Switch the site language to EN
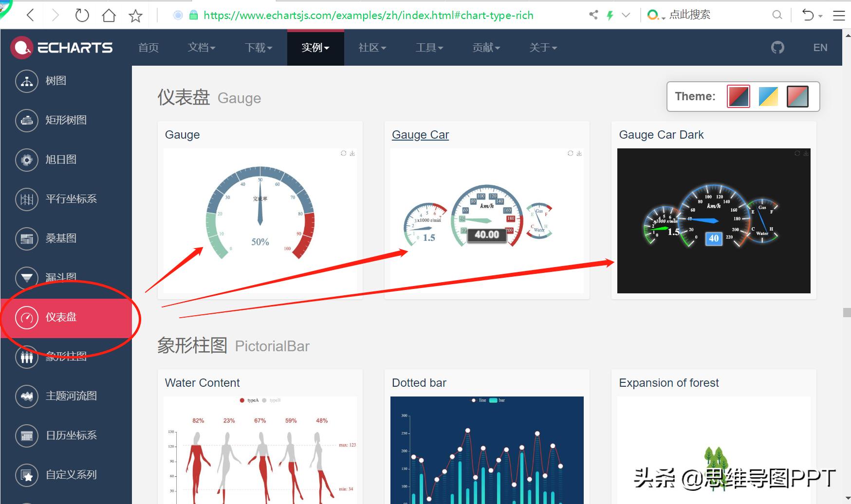The width and height of the screenshot is (851, 504). pyautogui.click(x=820, y=47)
